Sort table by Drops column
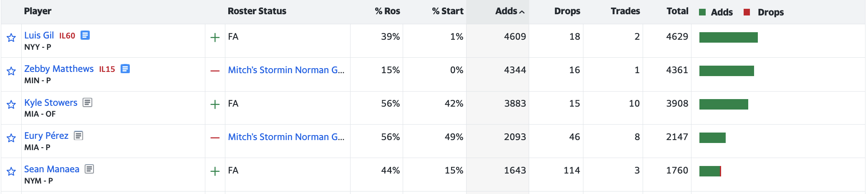 [567, 11]
